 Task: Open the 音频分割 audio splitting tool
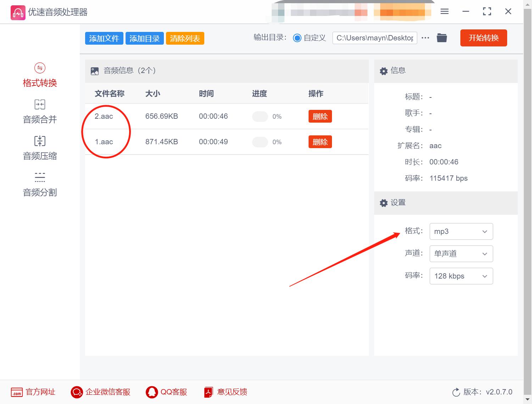click(x=39, y=184)
